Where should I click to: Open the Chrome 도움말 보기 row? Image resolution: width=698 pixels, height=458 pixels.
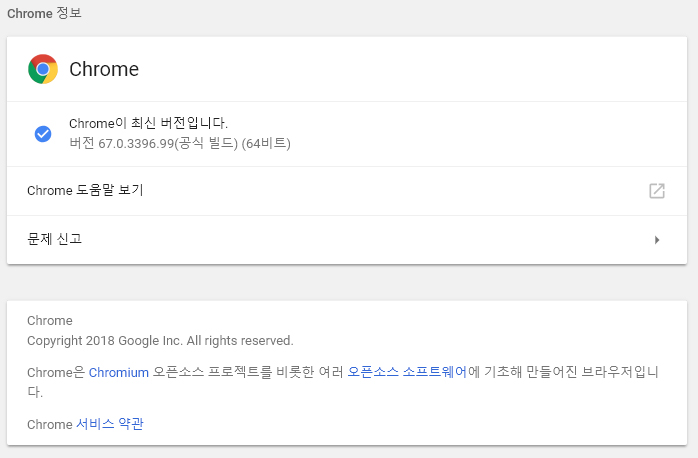point(85,190)
